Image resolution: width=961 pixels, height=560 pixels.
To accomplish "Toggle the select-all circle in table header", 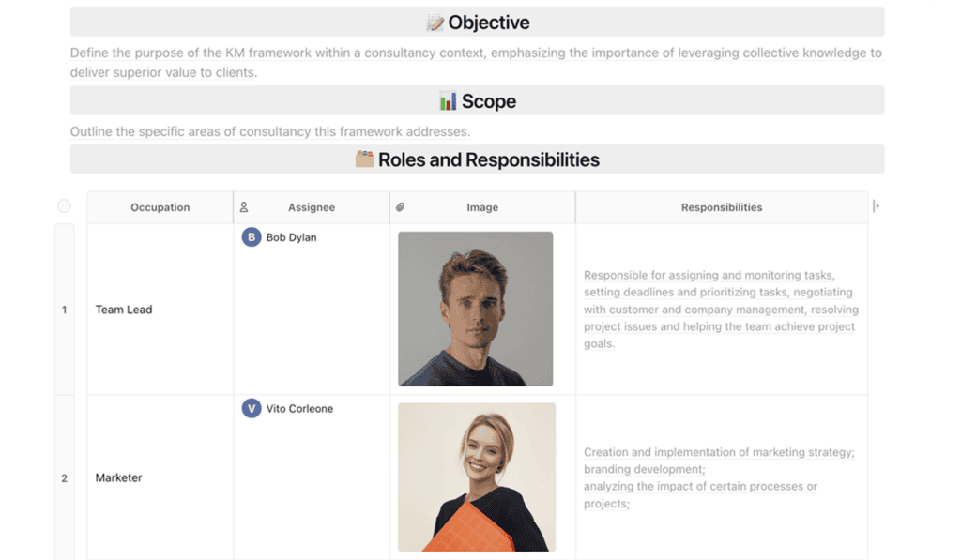I will 64,206.
